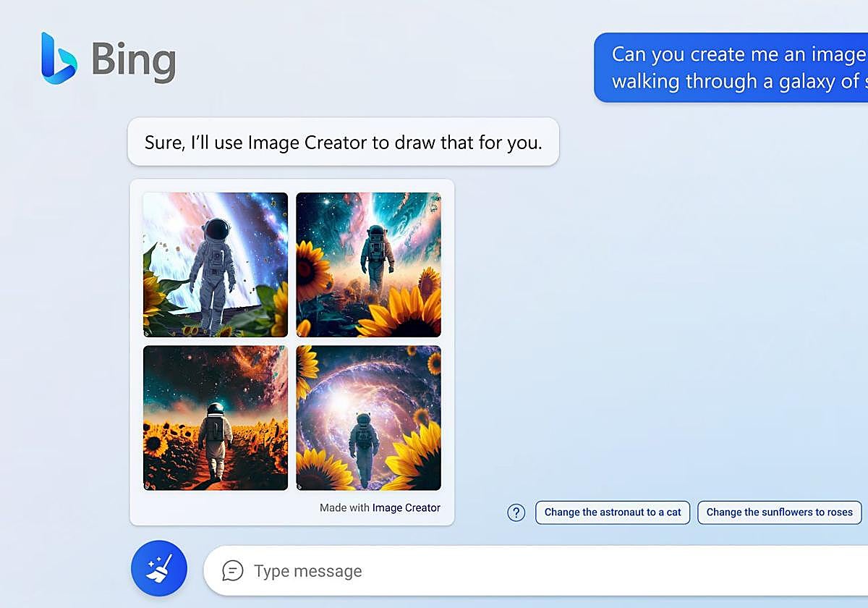Open the top-left astronaut with white streaks image
Viewport: 868px width, 608px height.
[216, 264]
